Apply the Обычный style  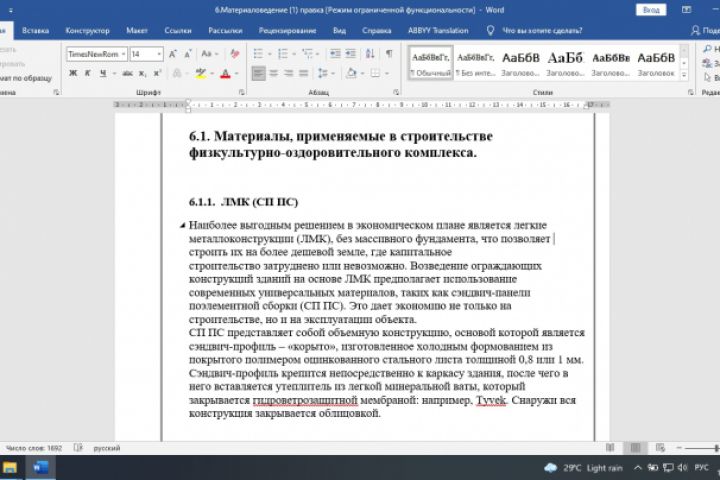pyautogui.click(x=430, y=63)
